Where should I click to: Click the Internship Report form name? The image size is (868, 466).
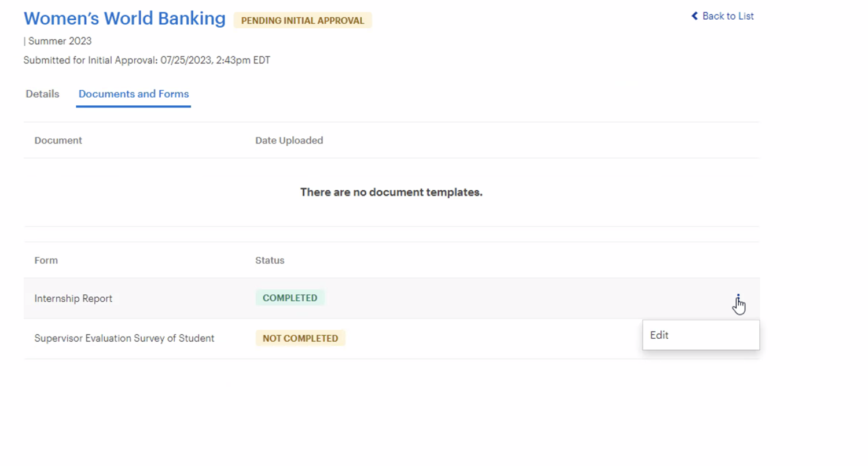[73, 299]
